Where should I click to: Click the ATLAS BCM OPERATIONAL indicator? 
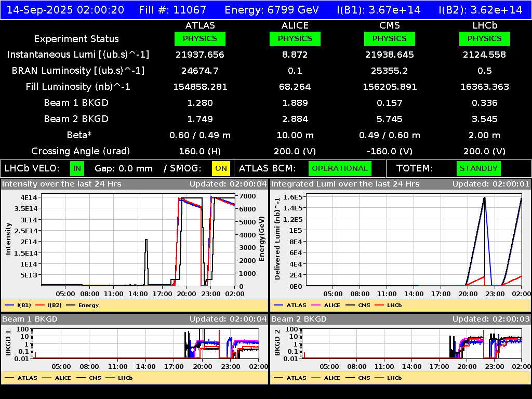[340, 169]
